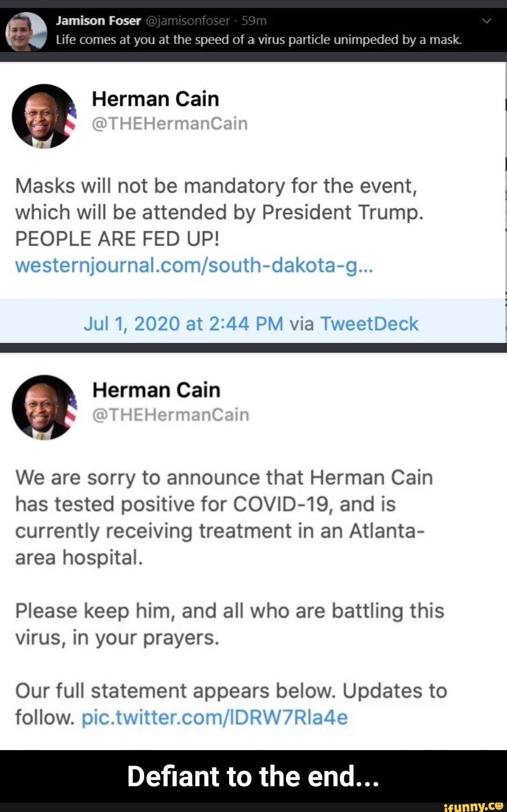Click the Jul 1, 2020 2:44 PM timestamp
This screenshot has width=507, height=812.
pos(183,324)
